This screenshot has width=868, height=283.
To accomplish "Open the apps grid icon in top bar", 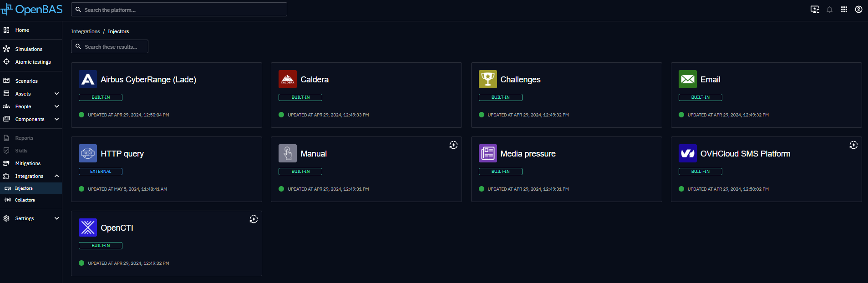I will click(844, 10).
